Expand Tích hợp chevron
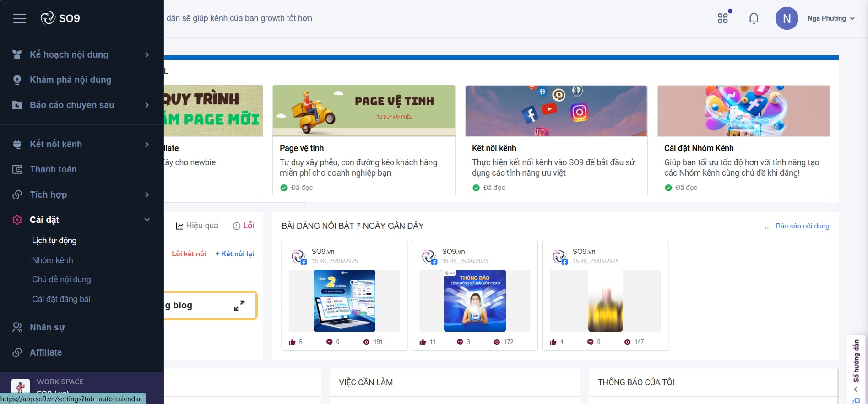This screenshot has height=404, width=868. point(147,194)
